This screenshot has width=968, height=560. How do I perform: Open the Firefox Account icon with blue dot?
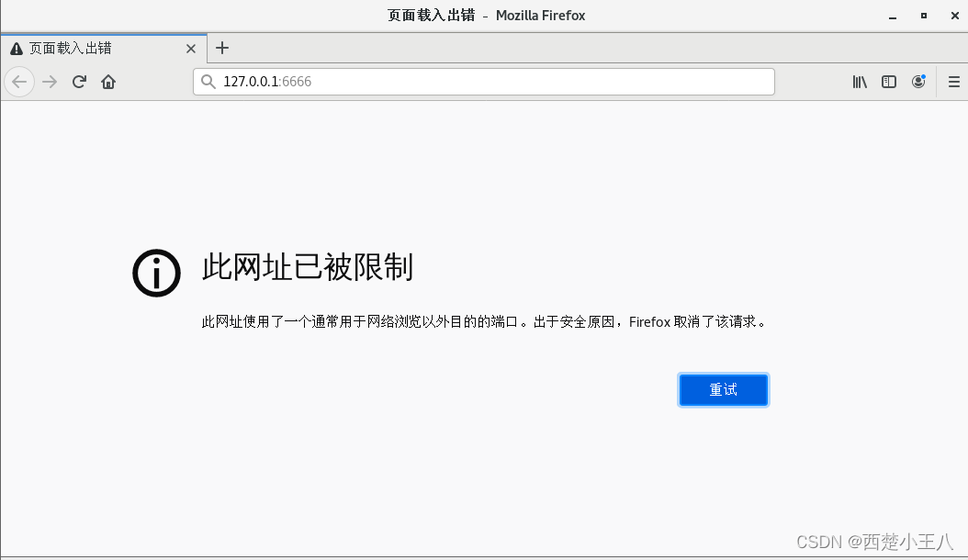click(918, 82)
